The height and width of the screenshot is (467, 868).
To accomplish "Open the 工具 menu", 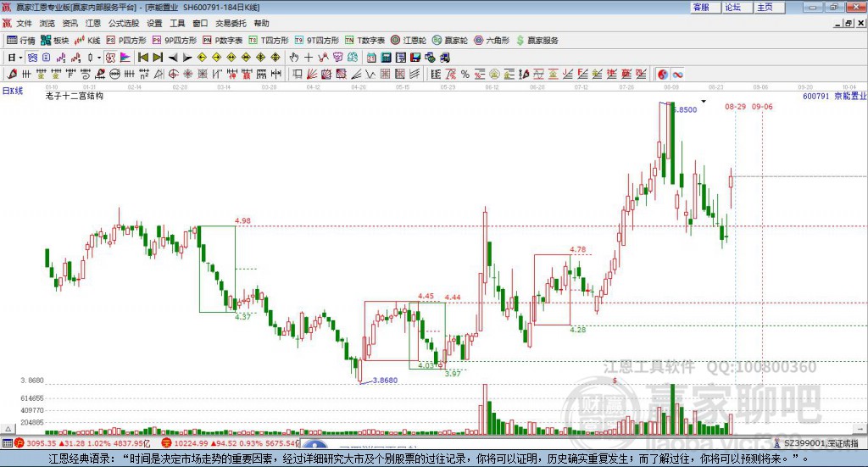I will (x=177, y=23).
